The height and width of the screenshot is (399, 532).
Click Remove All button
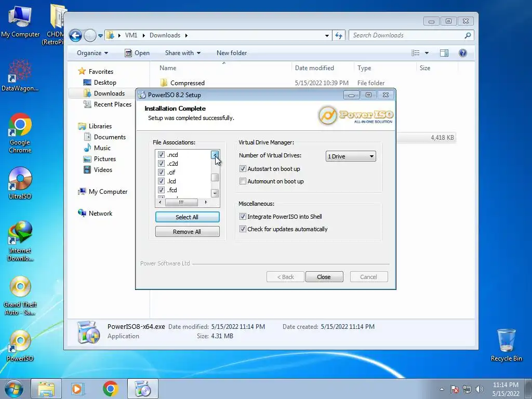click(187, 232)
